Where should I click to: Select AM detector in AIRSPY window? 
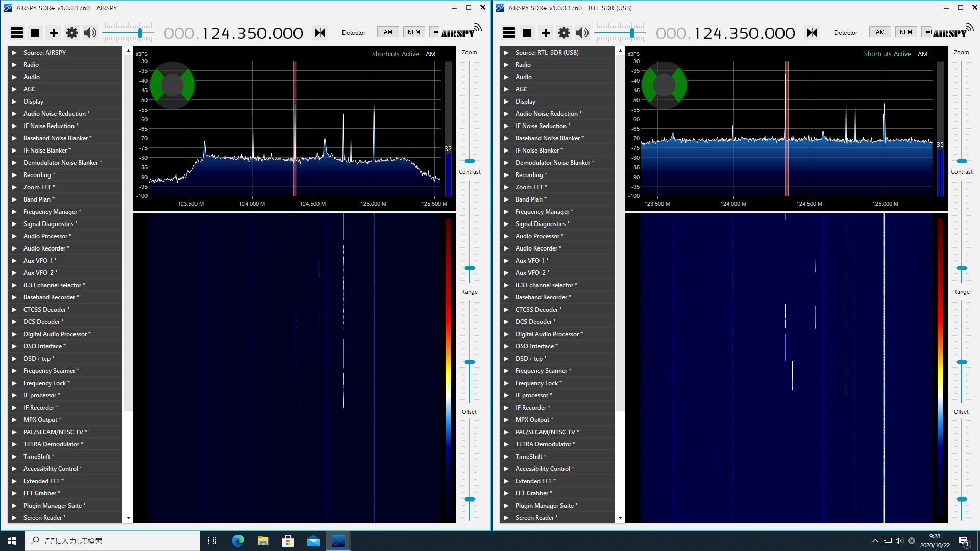coord(388,32)
